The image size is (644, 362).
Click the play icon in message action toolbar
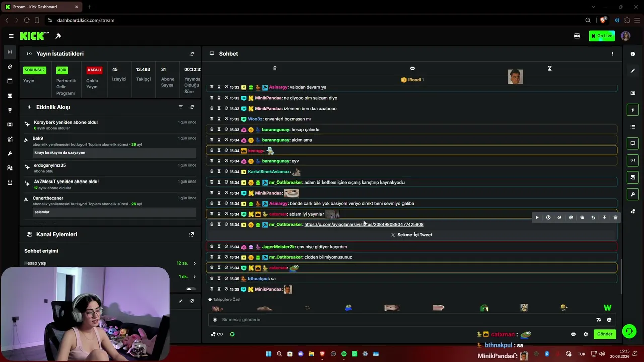537,218
